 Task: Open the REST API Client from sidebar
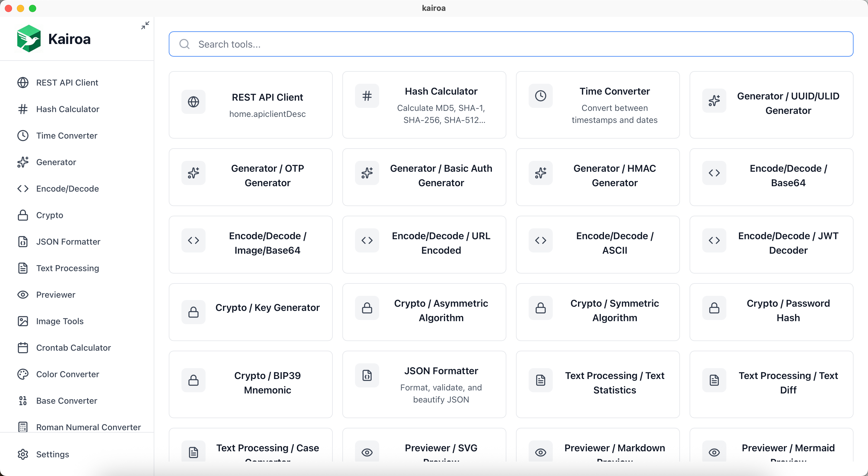point(66,83)
